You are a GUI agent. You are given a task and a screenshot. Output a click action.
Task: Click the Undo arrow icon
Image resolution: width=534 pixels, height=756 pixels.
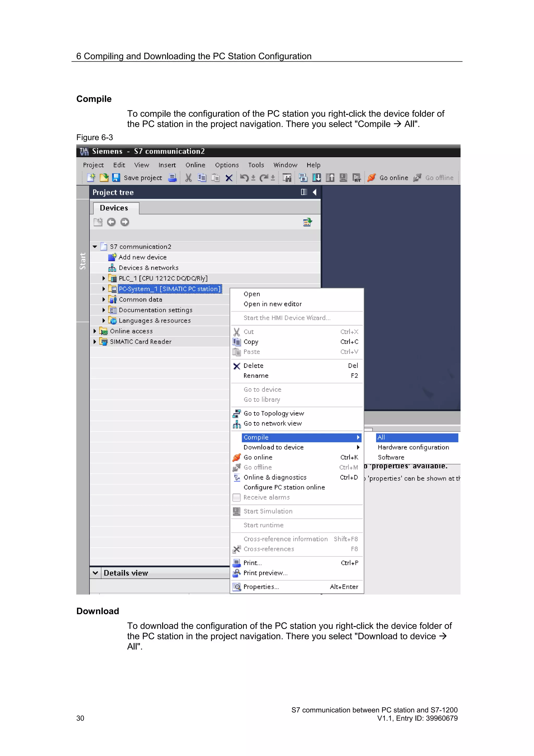tap(244, 178)
